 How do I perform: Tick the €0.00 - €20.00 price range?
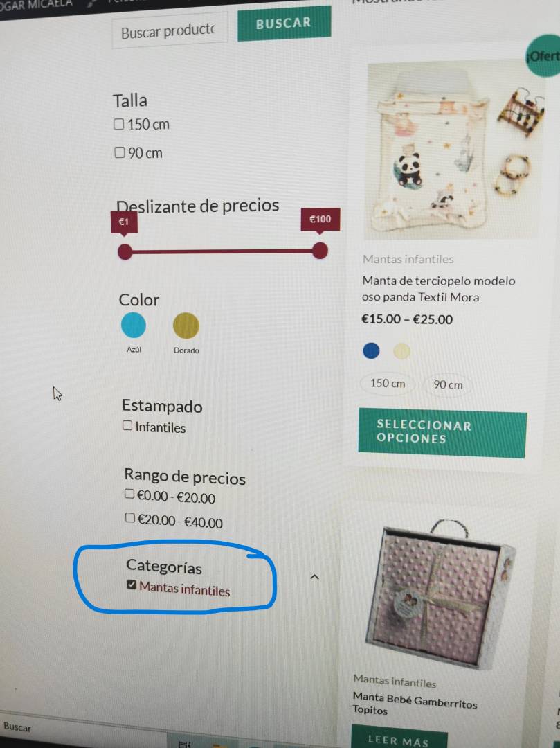tap(129, 494)
